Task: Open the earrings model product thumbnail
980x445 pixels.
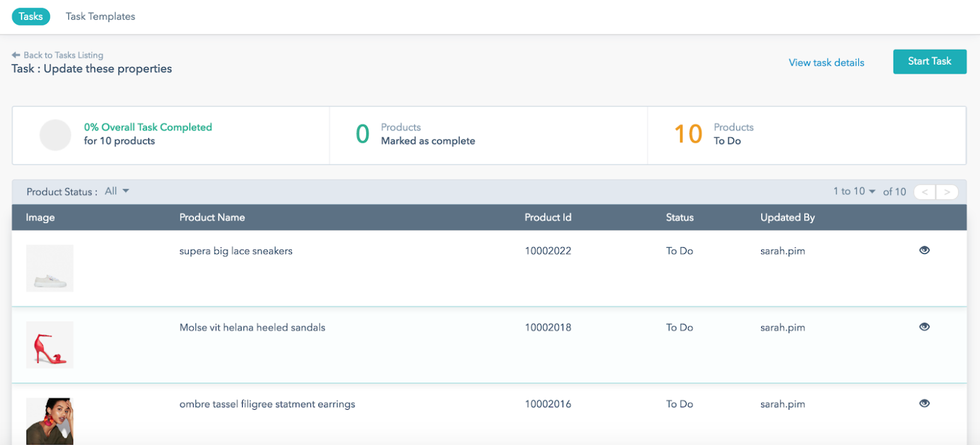Action: (x=50, y=421)
